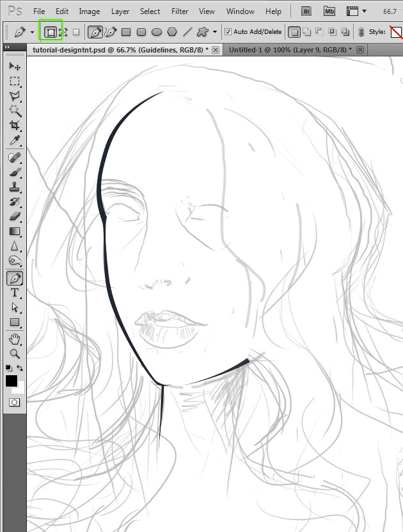Expand the collapsed toolbox double-arrow
The width and height of the screenshot is (403, 532).
tap(8, 47)
